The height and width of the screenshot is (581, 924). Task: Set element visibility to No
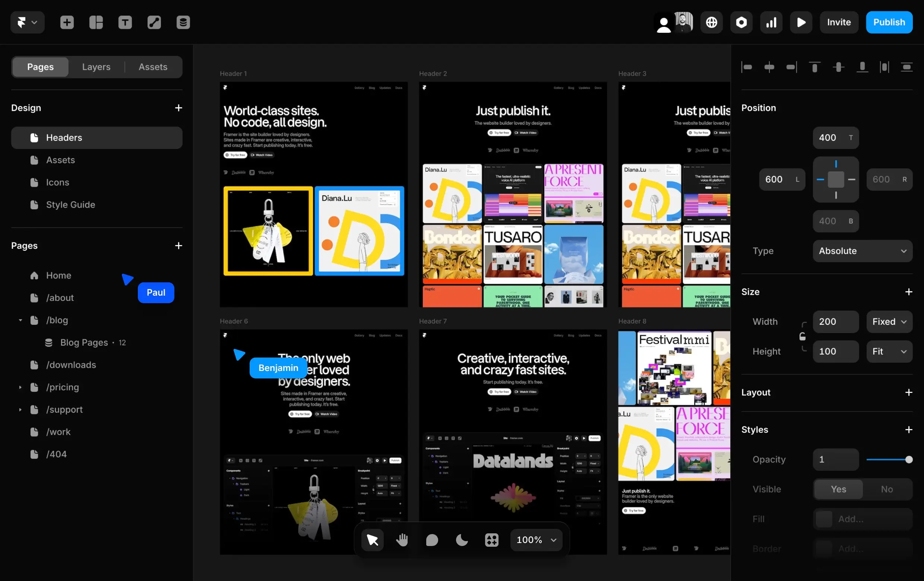(887, 489)
